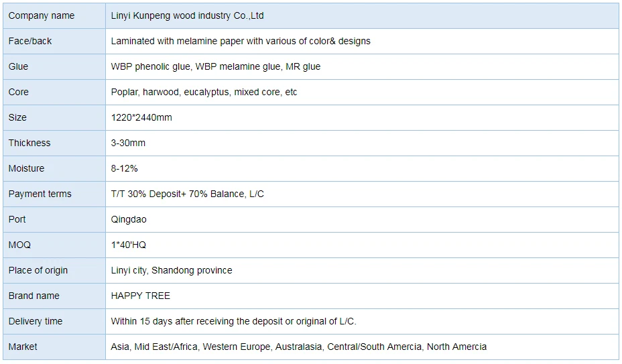
Task: Click the Qingdao port value
Action: click(129, 219)
